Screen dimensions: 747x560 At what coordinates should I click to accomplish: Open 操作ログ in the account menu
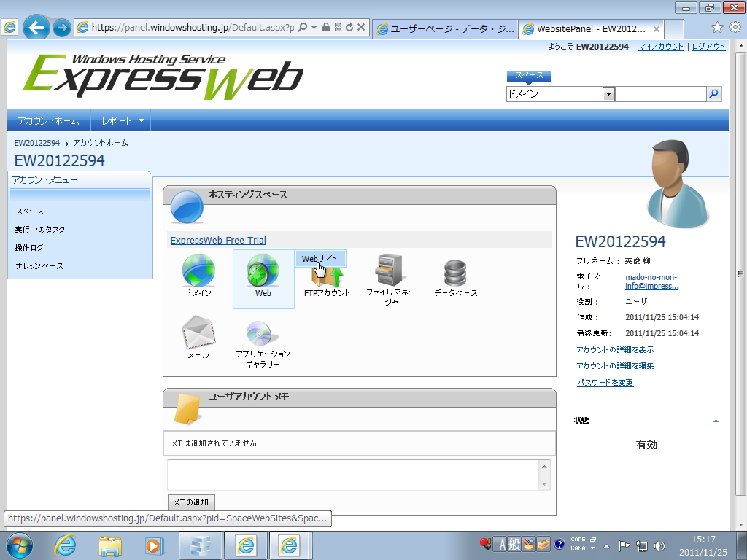(x=29, y=248)
